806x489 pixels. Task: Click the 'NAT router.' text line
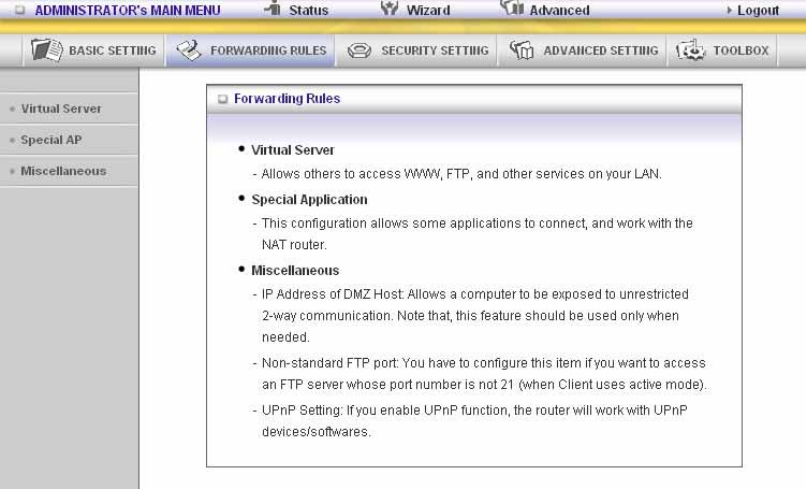[x=294, y=245]
